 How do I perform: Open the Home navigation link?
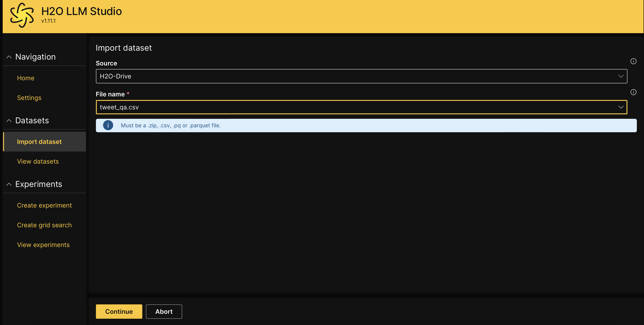pyautogui.click(x=25, y=78)
